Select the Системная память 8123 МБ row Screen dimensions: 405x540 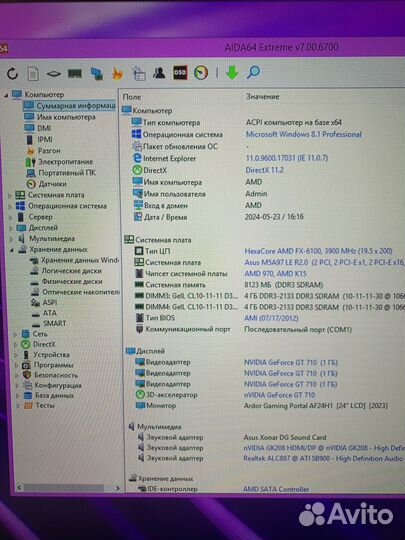tap(229, 285)
